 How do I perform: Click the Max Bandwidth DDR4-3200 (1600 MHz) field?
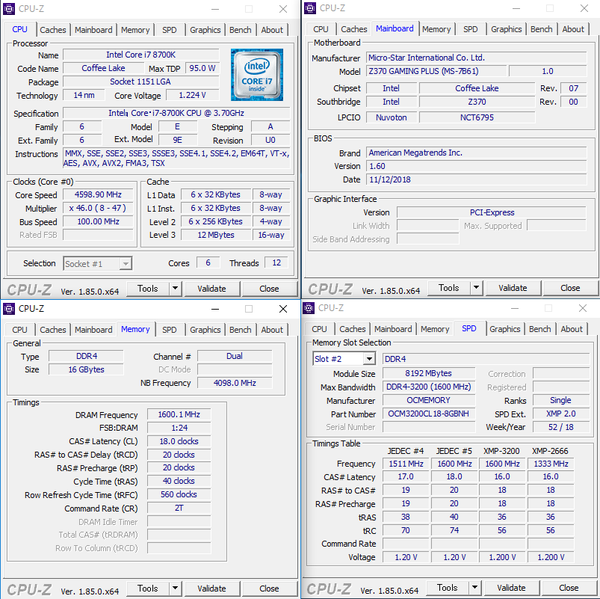(x=429, y=387)
